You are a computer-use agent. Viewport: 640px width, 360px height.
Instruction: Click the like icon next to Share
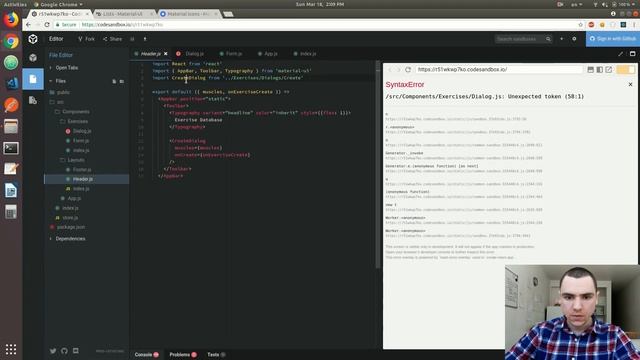[x=132, y=39]
